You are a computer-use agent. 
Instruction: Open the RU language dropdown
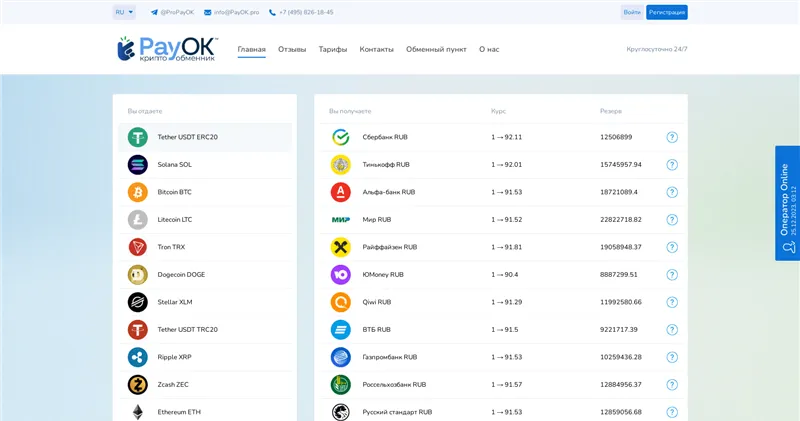click(124, 12)
